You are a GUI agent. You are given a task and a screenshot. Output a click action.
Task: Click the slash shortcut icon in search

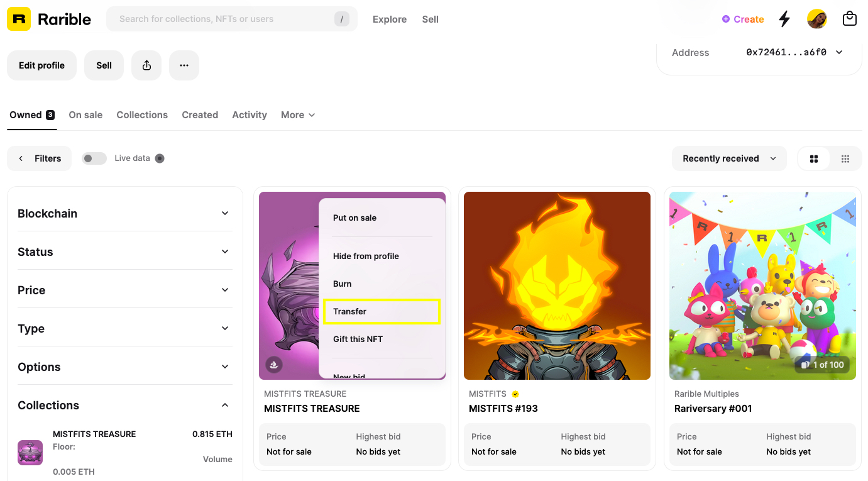coord(341,19)
